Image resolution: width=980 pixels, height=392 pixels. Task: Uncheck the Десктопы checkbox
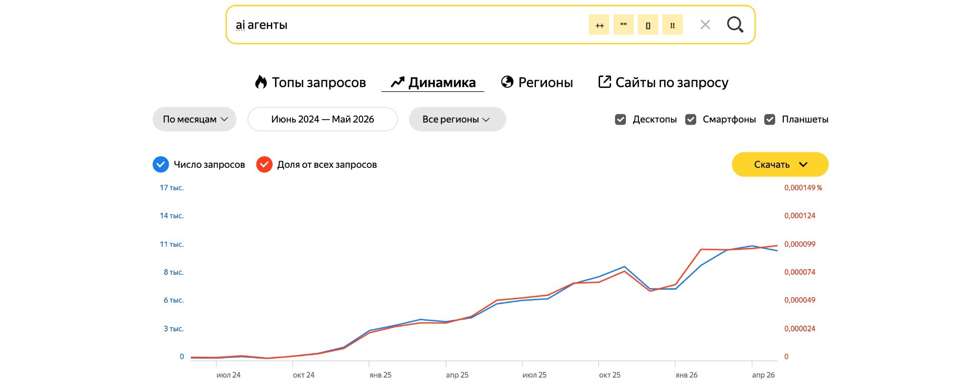point(620,120)
